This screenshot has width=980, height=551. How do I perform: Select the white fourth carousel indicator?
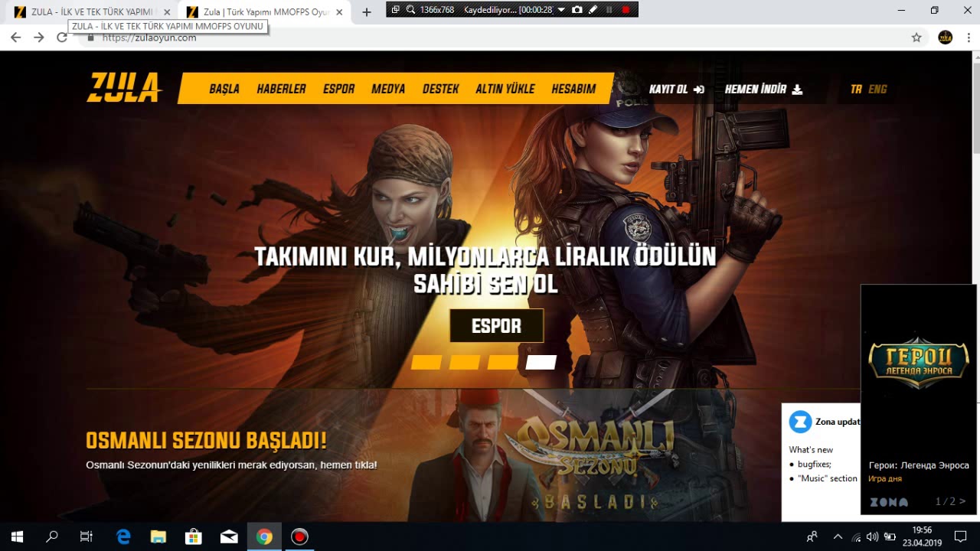pos(541,362)
